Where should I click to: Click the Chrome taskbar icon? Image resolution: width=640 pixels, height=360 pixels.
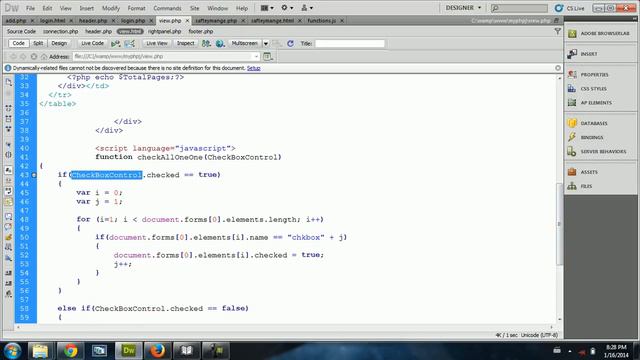71,351
